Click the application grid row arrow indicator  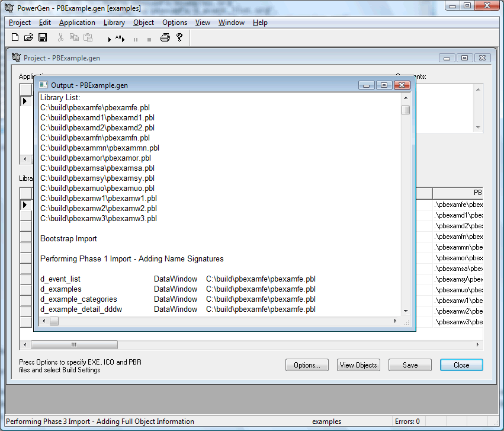(25, 101)
